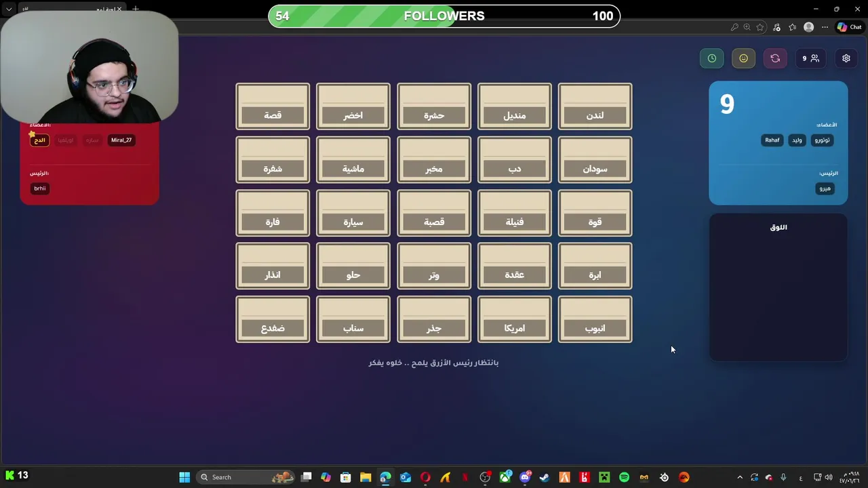
Task: Click the حلو card
Action: pyautogui.click(x=353, y=266)
